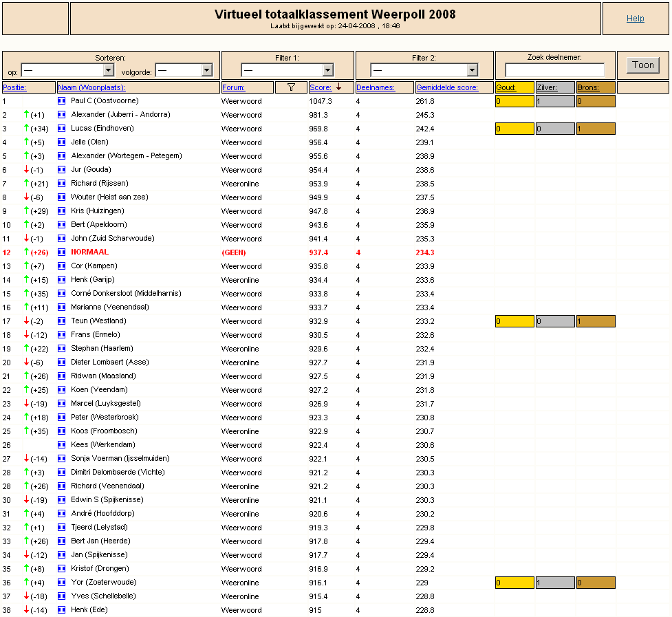Click the Zoek deelnemer search field

coord(554,69)
